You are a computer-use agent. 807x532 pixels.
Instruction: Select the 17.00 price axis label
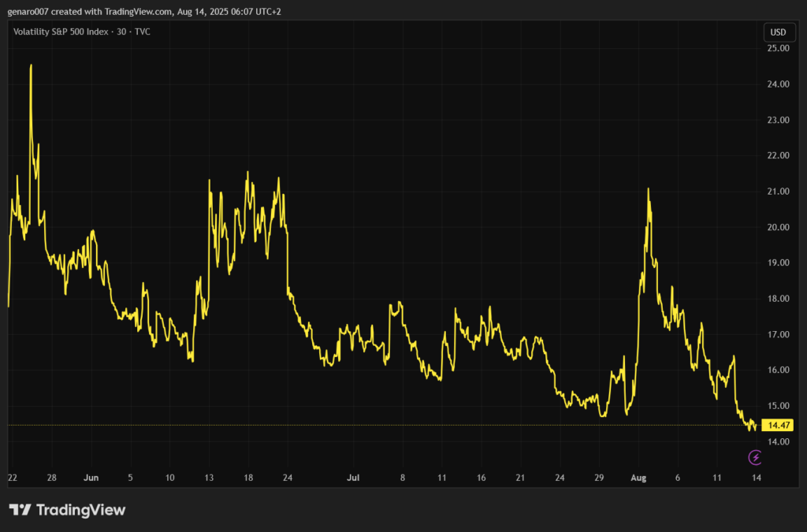click(779, 335)
